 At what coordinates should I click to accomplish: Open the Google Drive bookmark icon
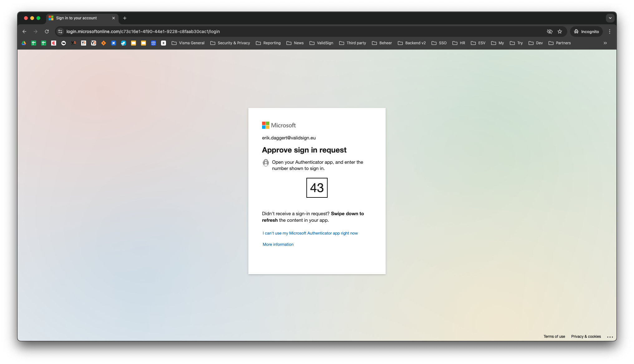(x=24, y=43)
